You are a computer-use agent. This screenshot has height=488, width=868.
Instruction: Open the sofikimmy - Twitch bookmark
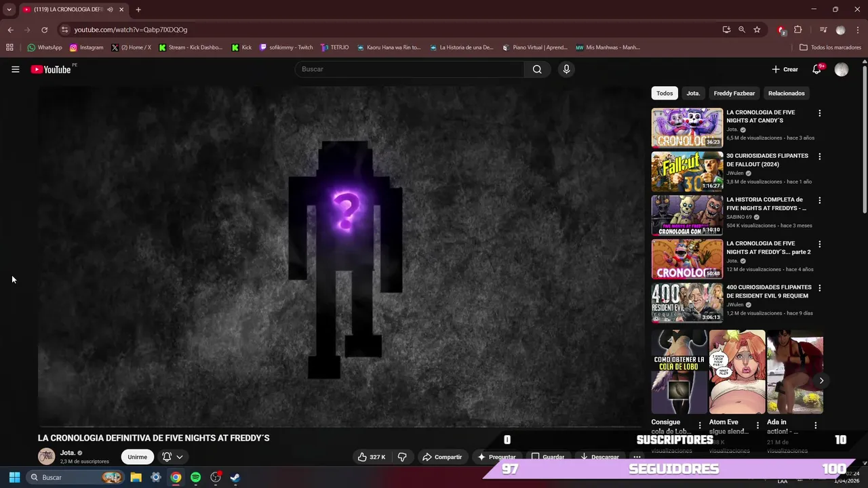[286, 47]
